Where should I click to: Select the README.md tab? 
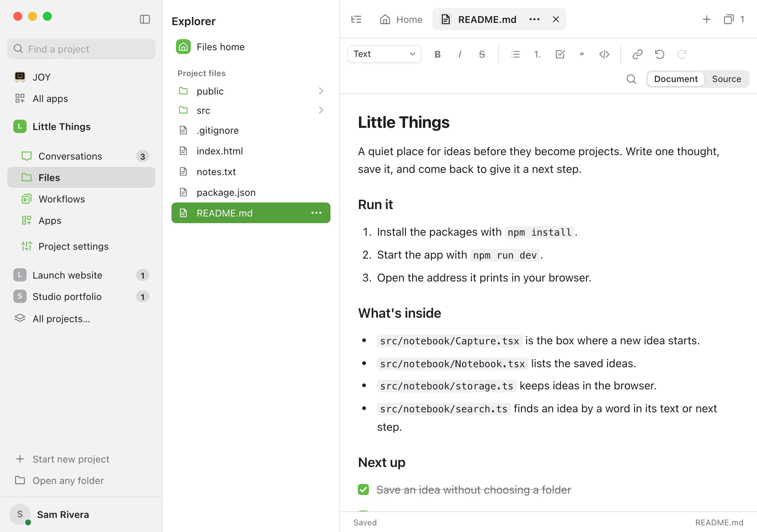click(499, 19)
